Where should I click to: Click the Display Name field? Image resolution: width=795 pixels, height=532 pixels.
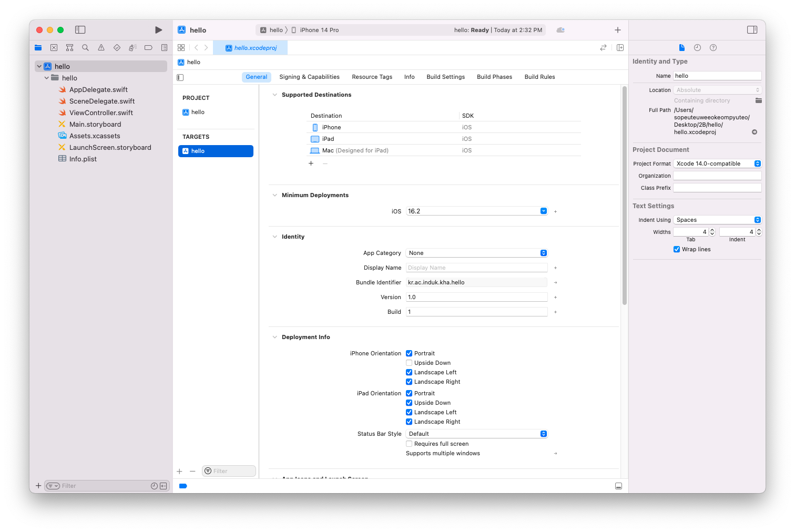pyautogui.click(x=477, y=268)
